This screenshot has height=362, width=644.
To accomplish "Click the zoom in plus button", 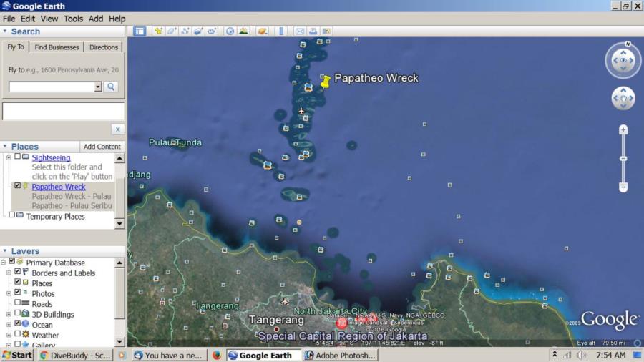I will pos(623,129).
